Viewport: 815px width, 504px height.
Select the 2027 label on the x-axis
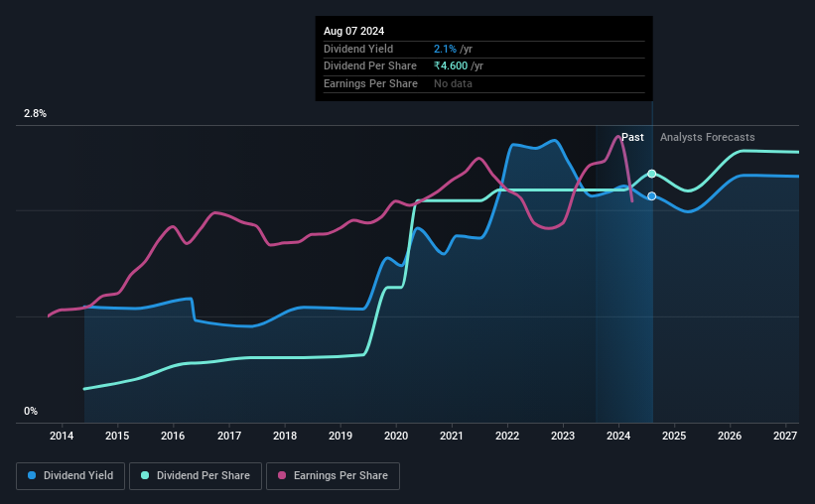point(785,436)
